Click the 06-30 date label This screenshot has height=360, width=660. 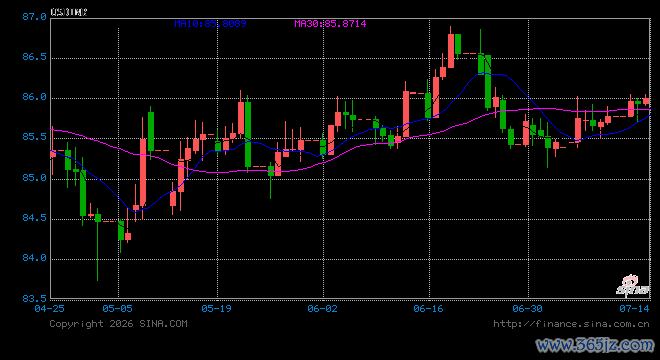pyautogui.click(x=527, y=309)
